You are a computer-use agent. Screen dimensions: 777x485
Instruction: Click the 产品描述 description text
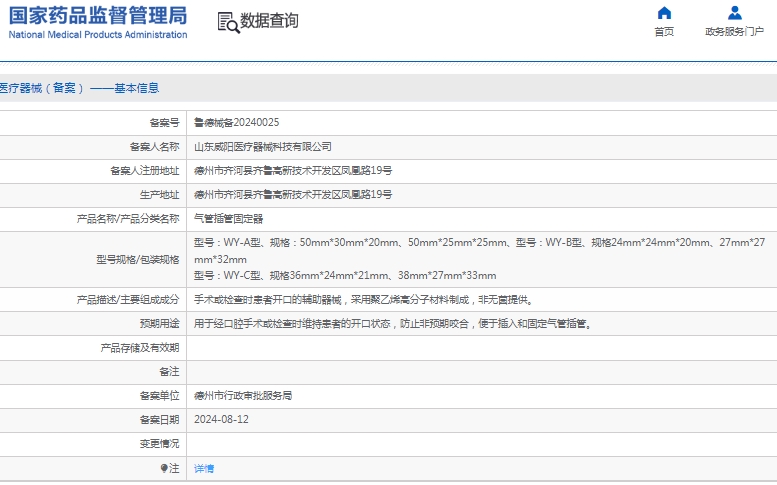[x=364, y=300]
